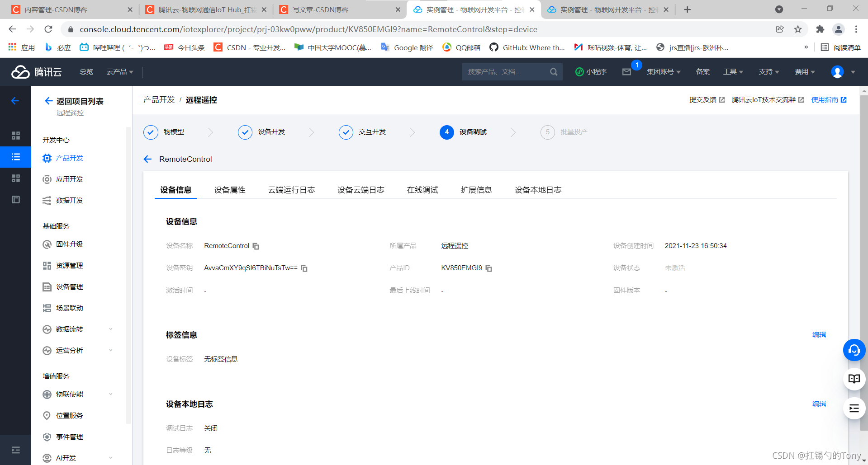Click 总览 in top navigation

(x=86, y=72)
